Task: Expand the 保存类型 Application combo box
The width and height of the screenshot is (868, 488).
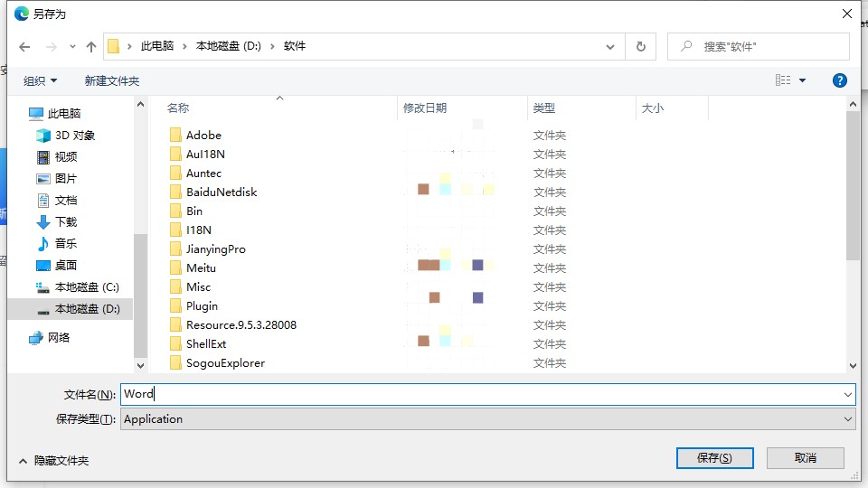Action: (487, 418)
